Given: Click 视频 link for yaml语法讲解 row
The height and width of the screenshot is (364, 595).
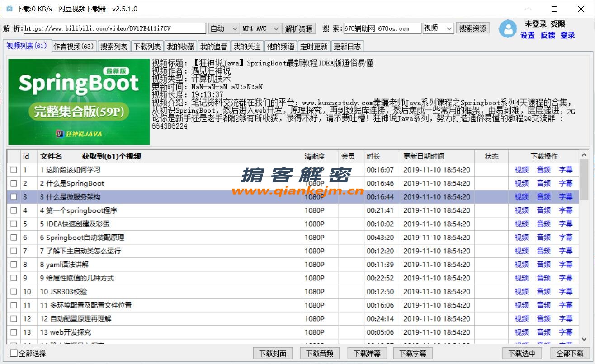Looking at the screenshot, I should pos(521,265).
